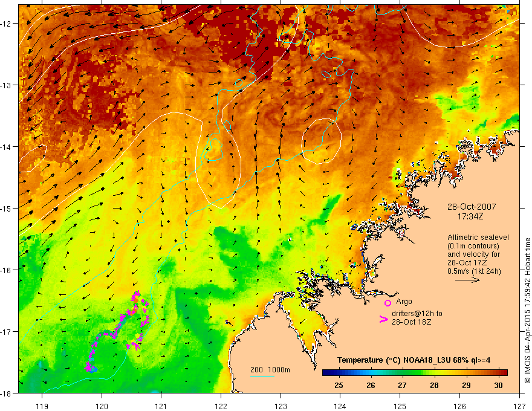
Task: Click longitude axis label 125
Action: 400,406
